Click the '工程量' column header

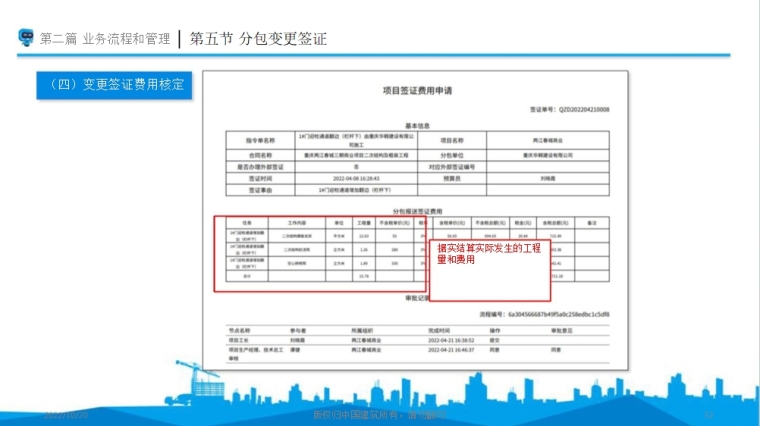[364, 221]
